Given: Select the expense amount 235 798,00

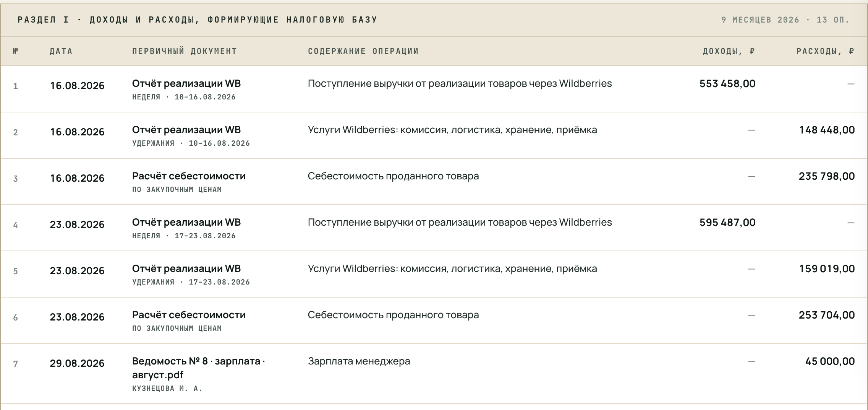Looking at the screenshot, I should coord(827,176).
